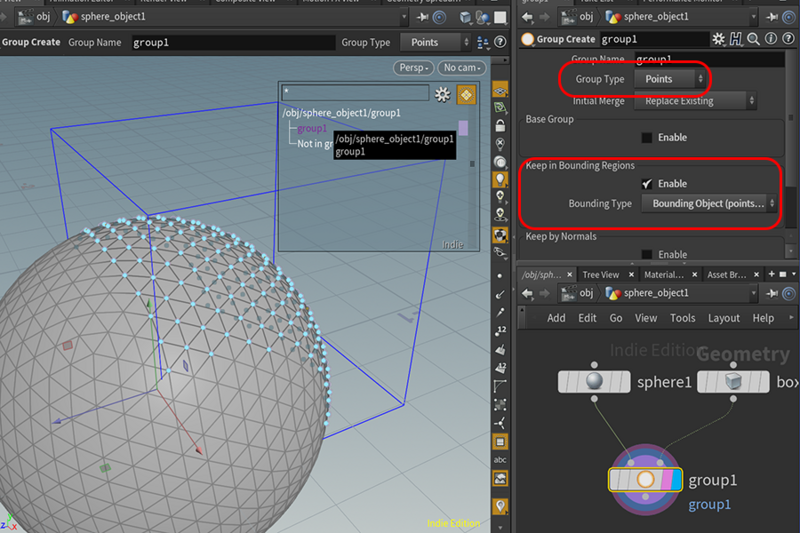
Task: Enable the Base Group checkbox
Action: coord(646,138)
